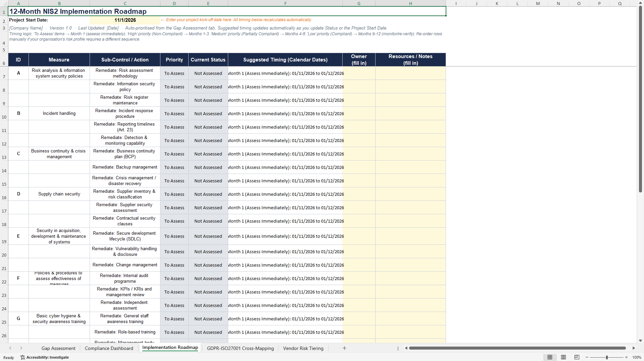
Task: Click the Measure column heading cell
Action: pos(59,60)
